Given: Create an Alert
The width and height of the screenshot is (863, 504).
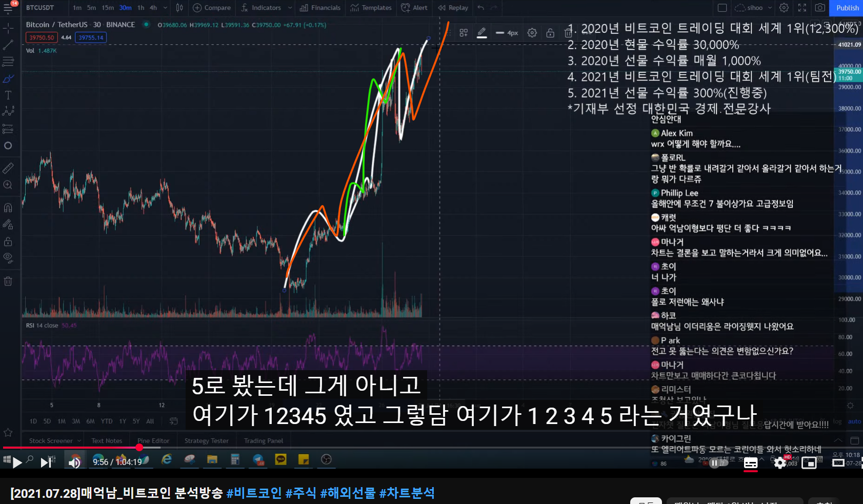Looking at the screenshot, I should pos(414,8).
